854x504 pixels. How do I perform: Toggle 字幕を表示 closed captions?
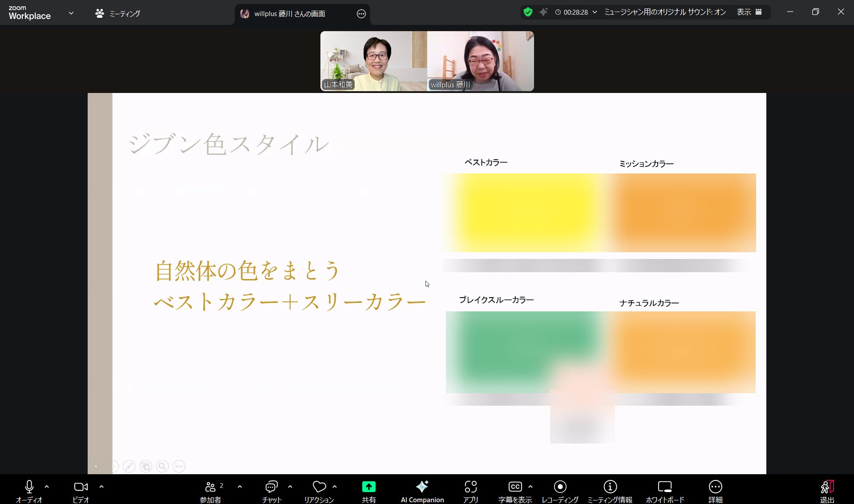[515, 487]
